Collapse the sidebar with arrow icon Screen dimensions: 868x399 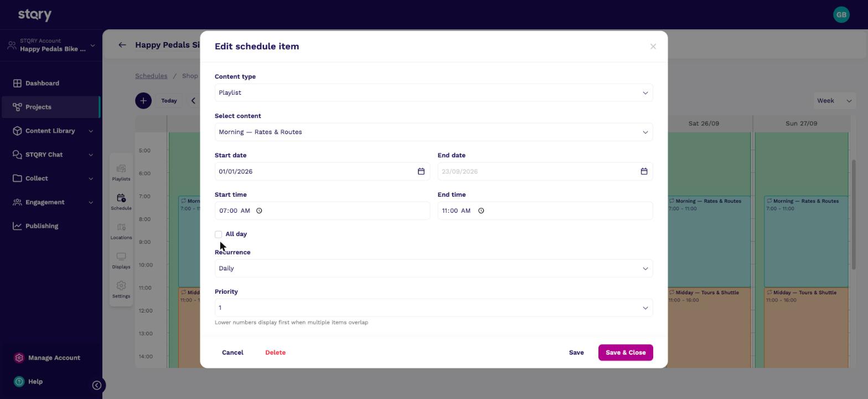[x=97, y=385]
